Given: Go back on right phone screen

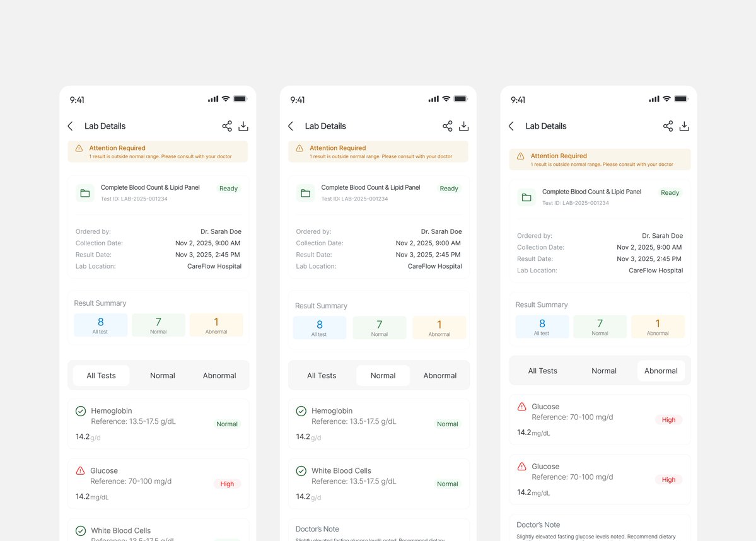Looking at the screenshot, I should click(511, 126).
